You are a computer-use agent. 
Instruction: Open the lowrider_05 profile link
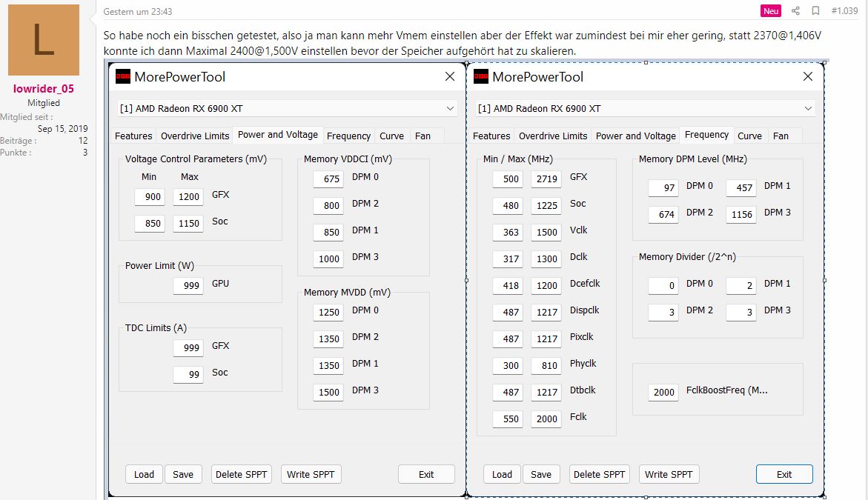pyautogui.click(x=44, y=88)
